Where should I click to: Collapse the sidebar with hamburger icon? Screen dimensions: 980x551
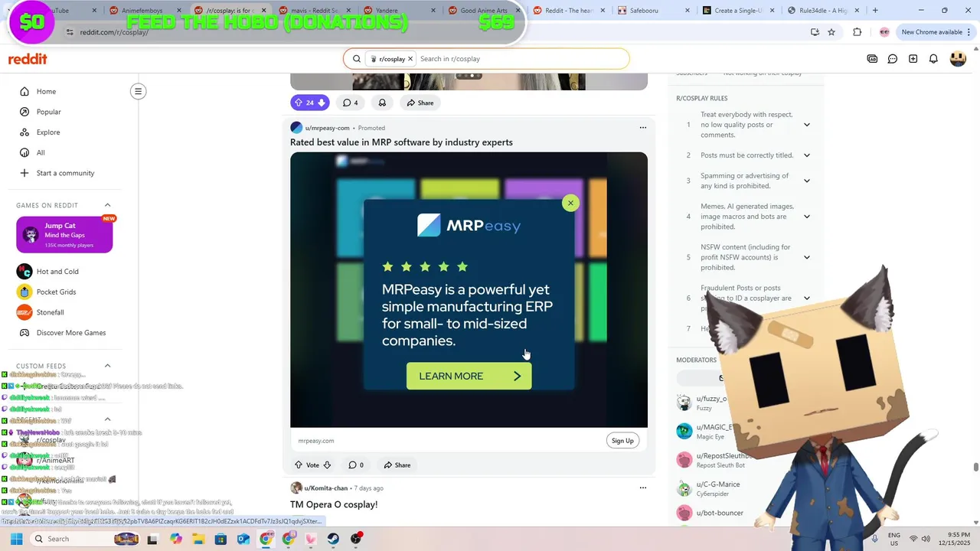click(138, 91)
